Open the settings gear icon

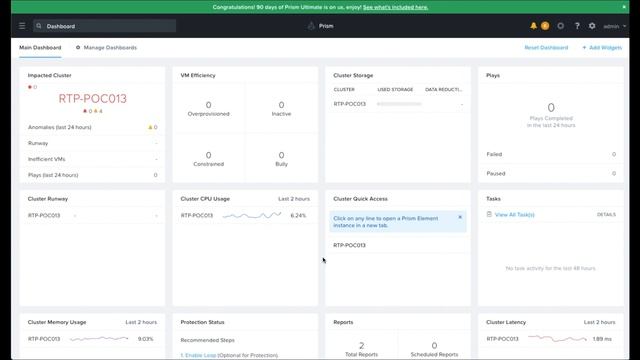click(592, 26)
